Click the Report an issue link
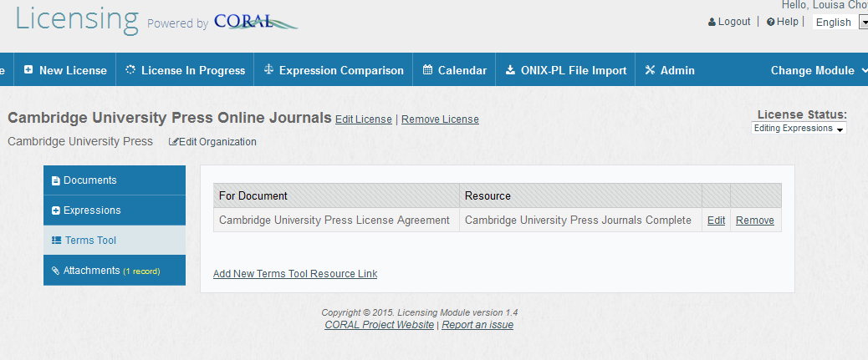The image size is (868, 360). click(x=477, y=325)
